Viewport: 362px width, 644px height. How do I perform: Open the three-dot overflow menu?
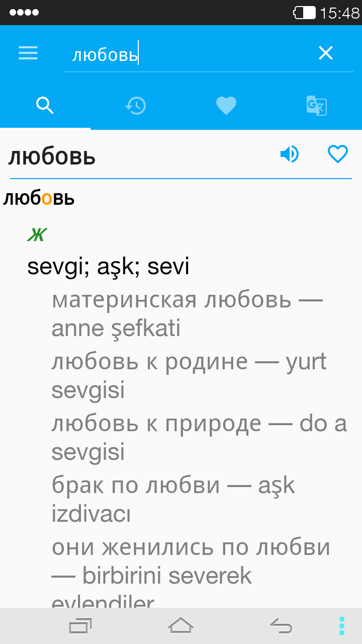(342, 626)
